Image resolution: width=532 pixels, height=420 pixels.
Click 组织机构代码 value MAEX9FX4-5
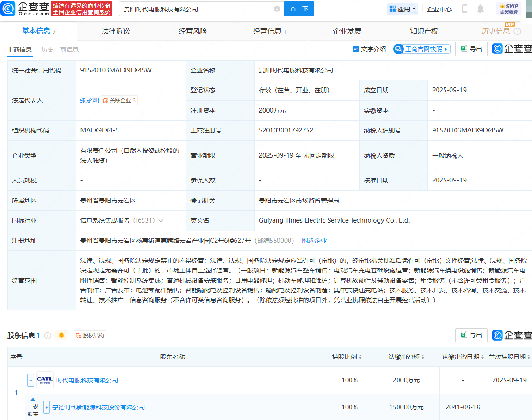(x=99, y=130)
